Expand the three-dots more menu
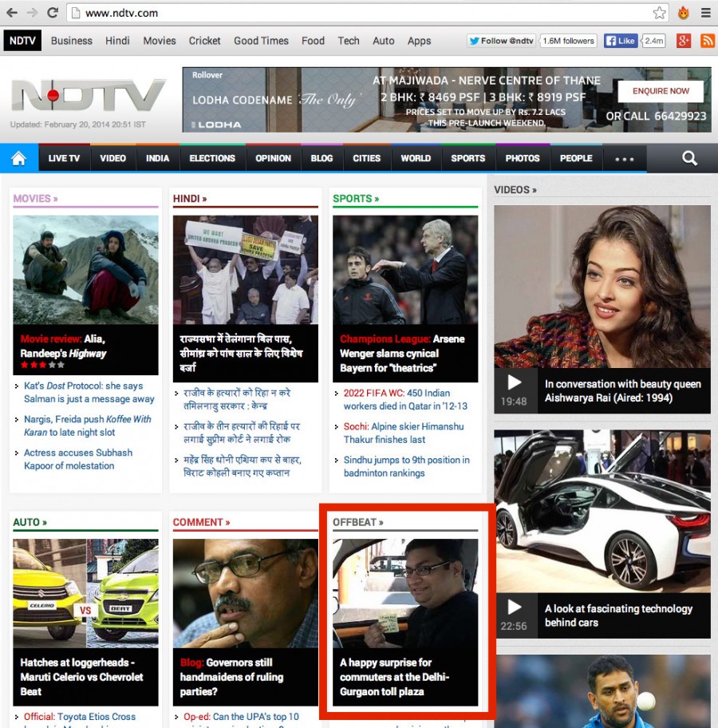Viewport: 718px width, 728px height. [624, 159]
